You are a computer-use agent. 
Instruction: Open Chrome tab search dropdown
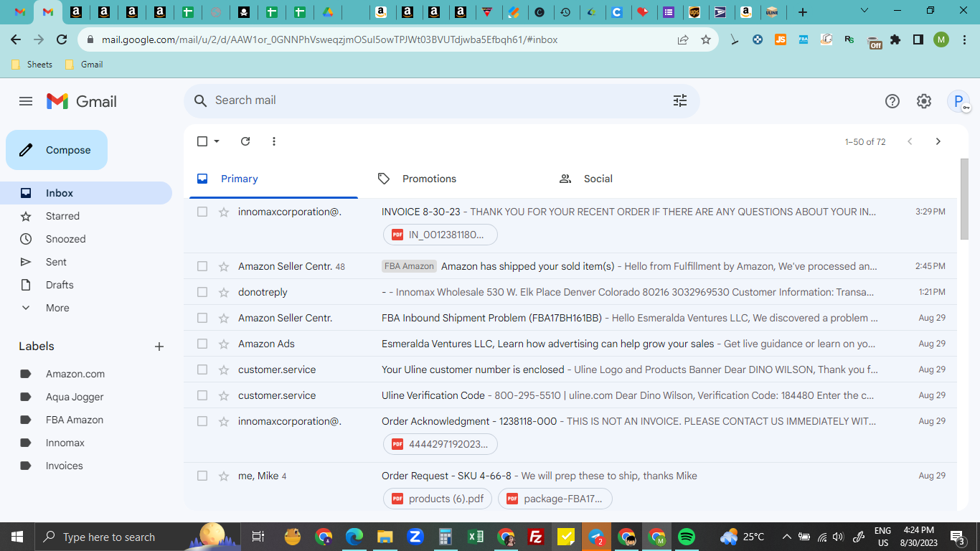click(x=864, y=11)
